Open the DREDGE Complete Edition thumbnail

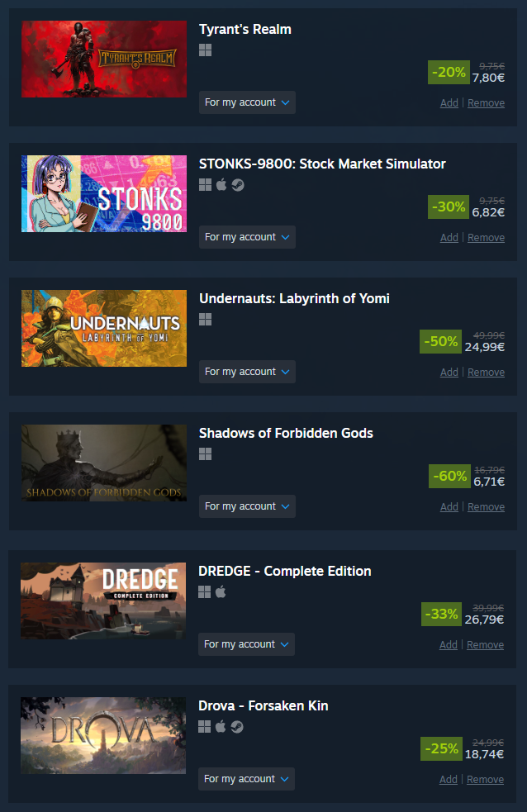click(x=103, y=601)
